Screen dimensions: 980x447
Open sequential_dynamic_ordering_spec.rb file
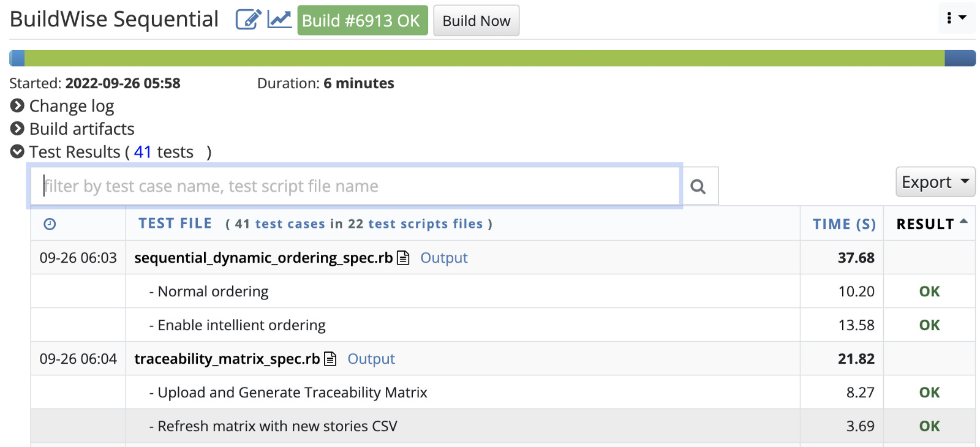[263, 258]
